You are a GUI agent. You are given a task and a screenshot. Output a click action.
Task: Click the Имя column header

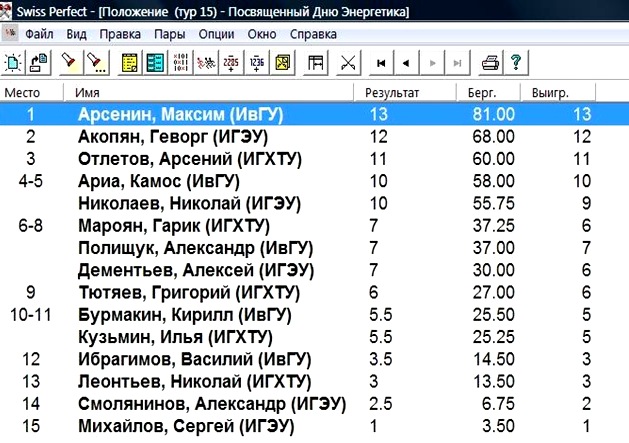coord(208,93)
